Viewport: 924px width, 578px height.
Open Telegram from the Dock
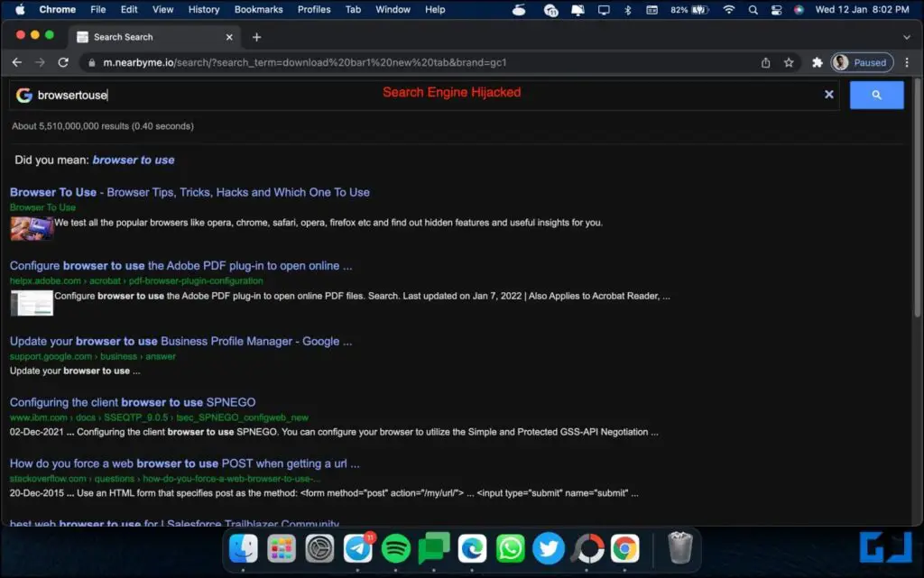coord(358,548)
